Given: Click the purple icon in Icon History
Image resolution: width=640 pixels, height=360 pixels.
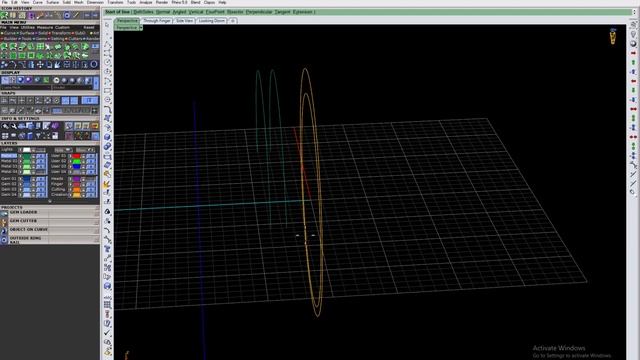Looking at the screenshot, I should pyautogui.click(x=31, y=16).
